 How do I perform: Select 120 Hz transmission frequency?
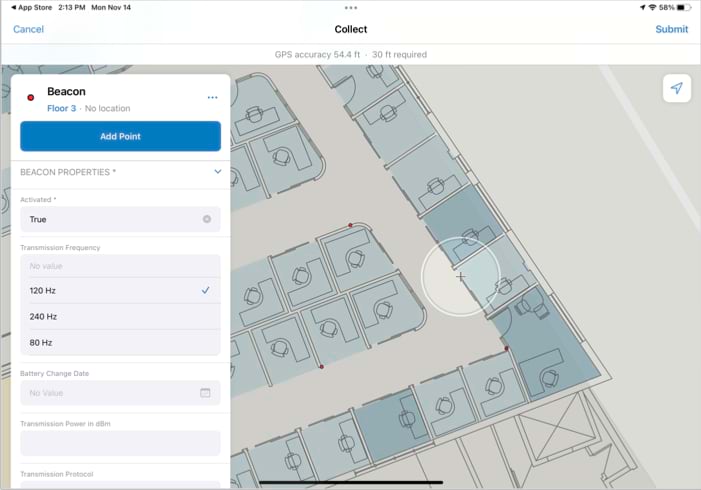[x=120, y=291]
